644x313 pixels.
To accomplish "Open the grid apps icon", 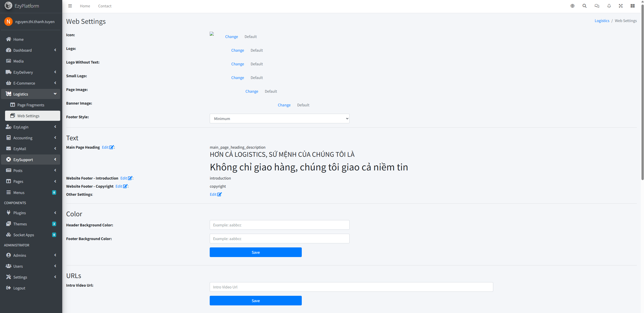I will click(x=633, y=6).
